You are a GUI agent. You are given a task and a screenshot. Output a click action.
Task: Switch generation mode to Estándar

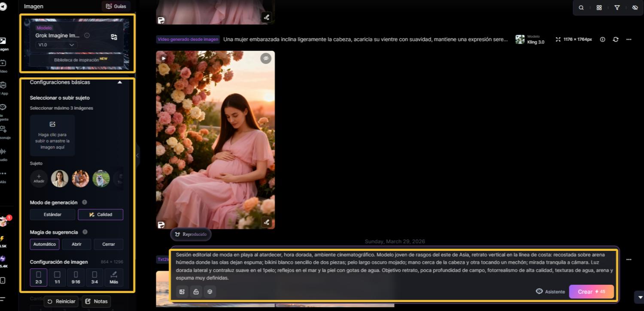pos(52,214)
